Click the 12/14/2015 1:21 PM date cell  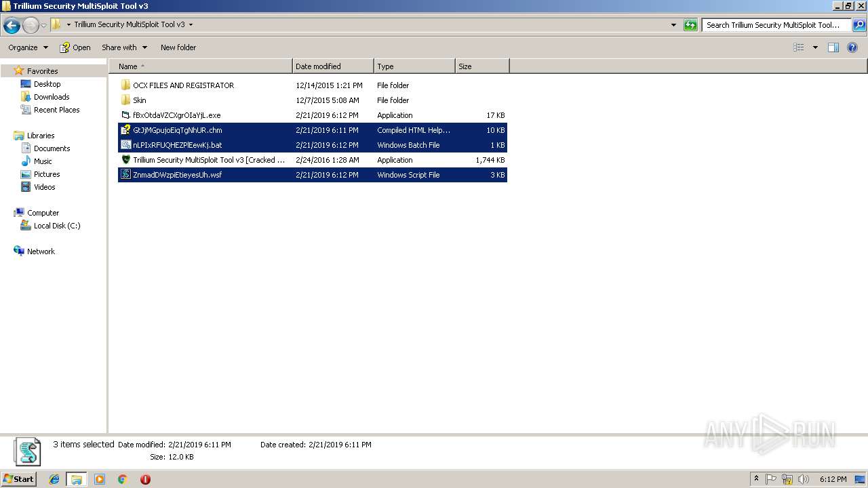[329, 85]
